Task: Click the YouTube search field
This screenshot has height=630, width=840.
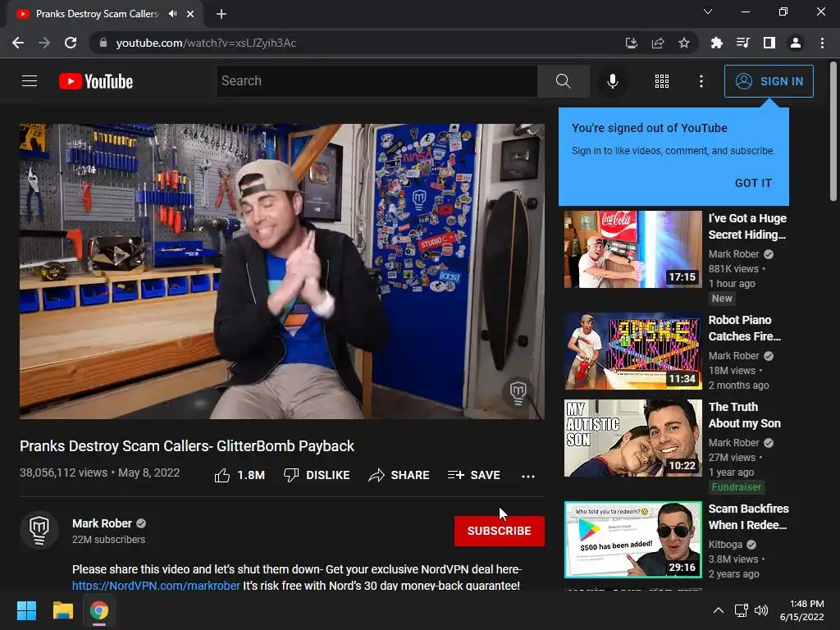Action: click(377, 81)
